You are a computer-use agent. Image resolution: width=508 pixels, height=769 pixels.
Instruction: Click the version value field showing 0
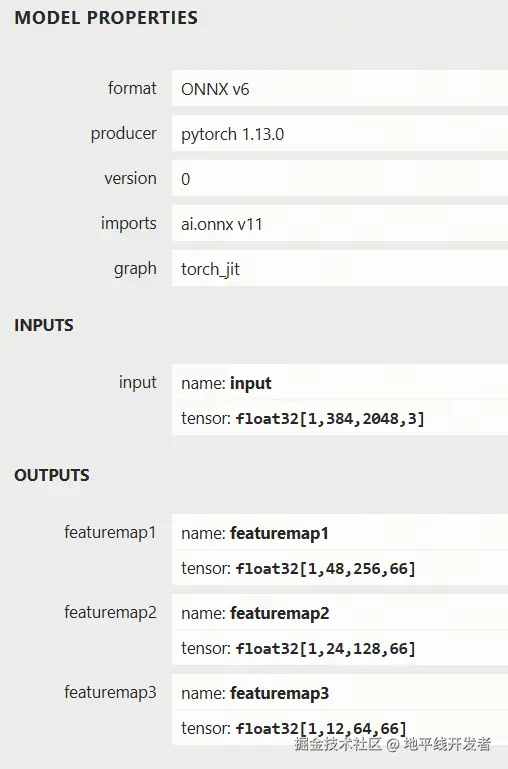coord(340,179)
